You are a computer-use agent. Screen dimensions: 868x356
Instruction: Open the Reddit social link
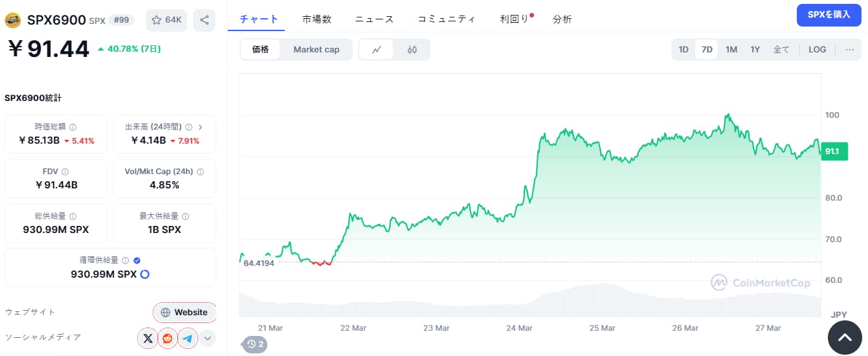(x=168, y=338)
